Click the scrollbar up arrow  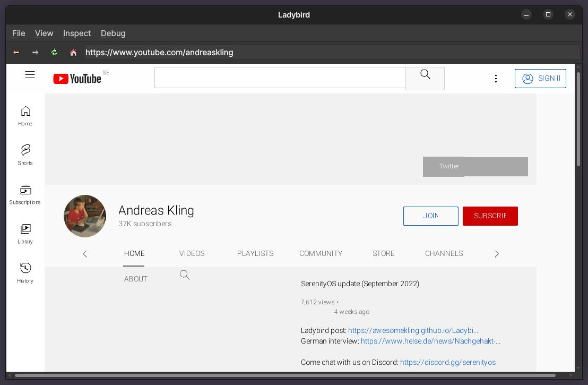(578, 67)
